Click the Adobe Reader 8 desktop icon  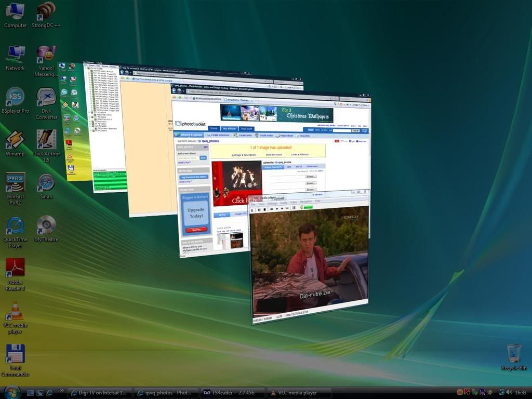15,268
